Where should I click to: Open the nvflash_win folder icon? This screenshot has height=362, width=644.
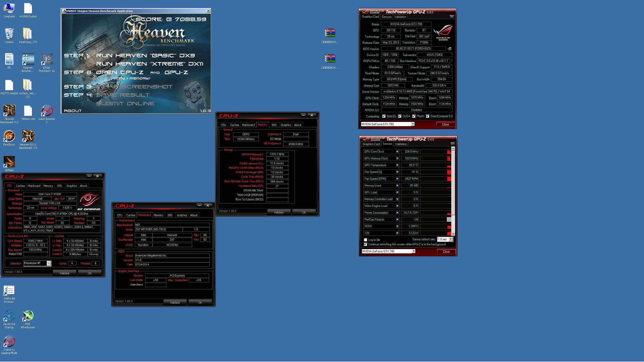pos(28,88)
